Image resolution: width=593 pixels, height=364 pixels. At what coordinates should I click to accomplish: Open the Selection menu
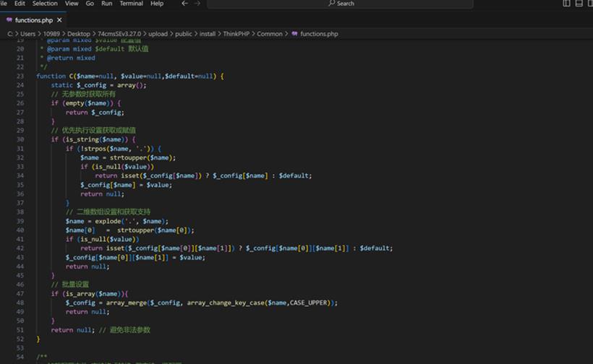45,4
